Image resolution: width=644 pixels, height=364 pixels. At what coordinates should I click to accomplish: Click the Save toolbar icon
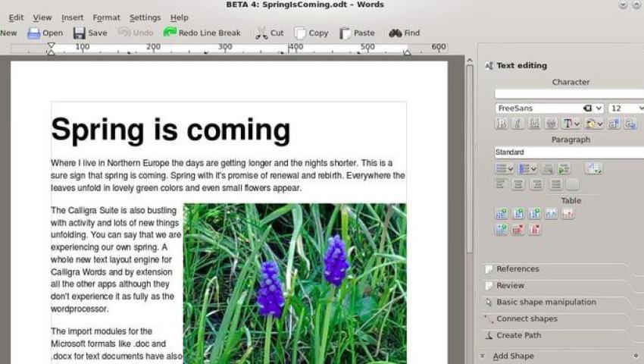click(x=80, y=33)
